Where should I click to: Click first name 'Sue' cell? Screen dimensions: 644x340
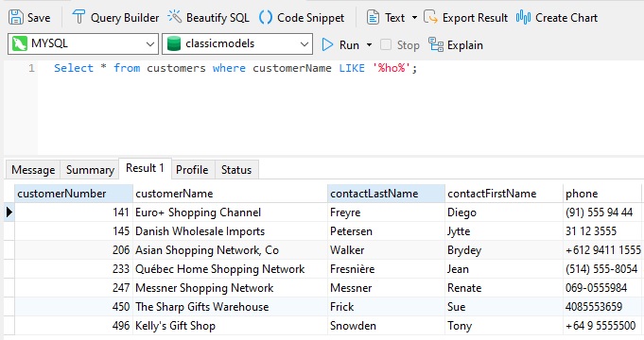point(503,306)
